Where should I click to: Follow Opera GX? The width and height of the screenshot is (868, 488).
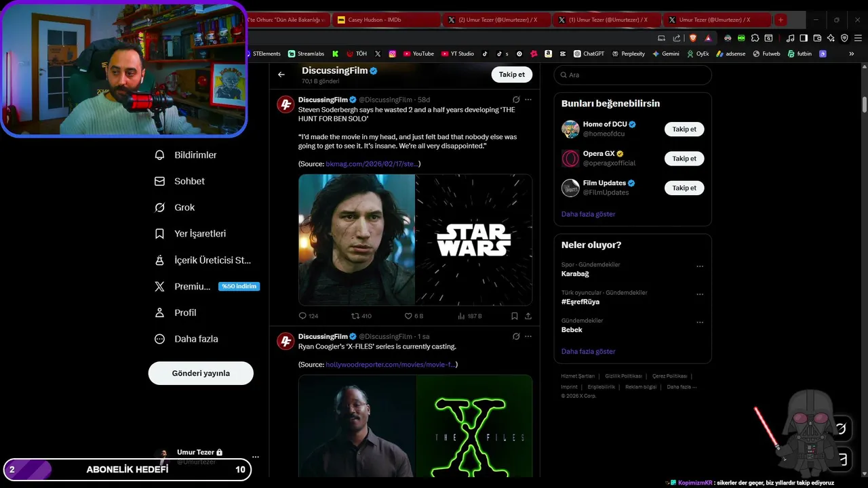[684, 159]
